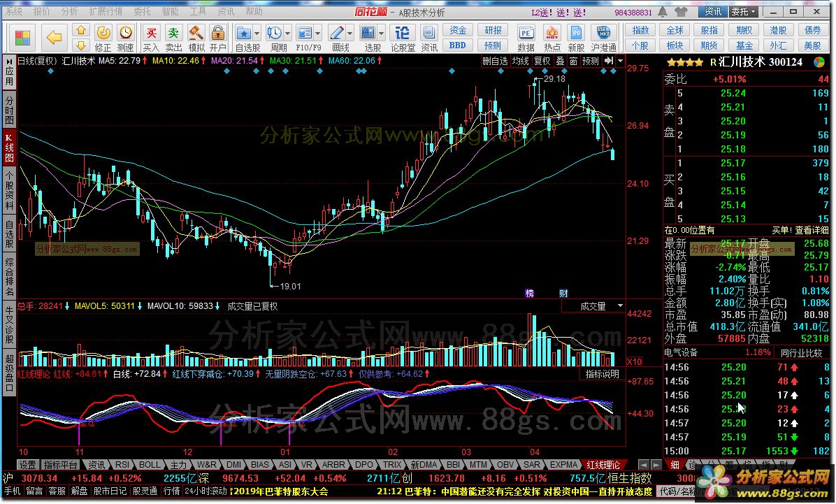Toggle 预测 forecast on chart header
This screenshot has height=504, width=836.
point(591,62)
